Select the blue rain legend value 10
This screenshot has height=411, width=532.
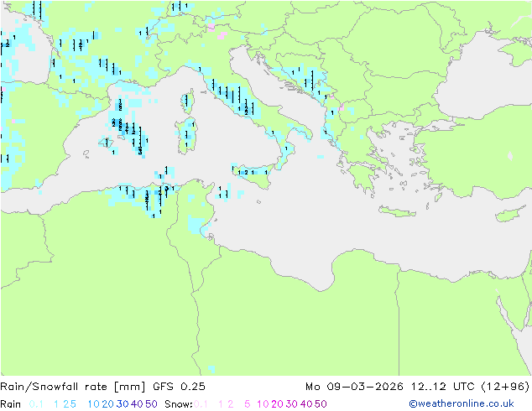point(93,404)
